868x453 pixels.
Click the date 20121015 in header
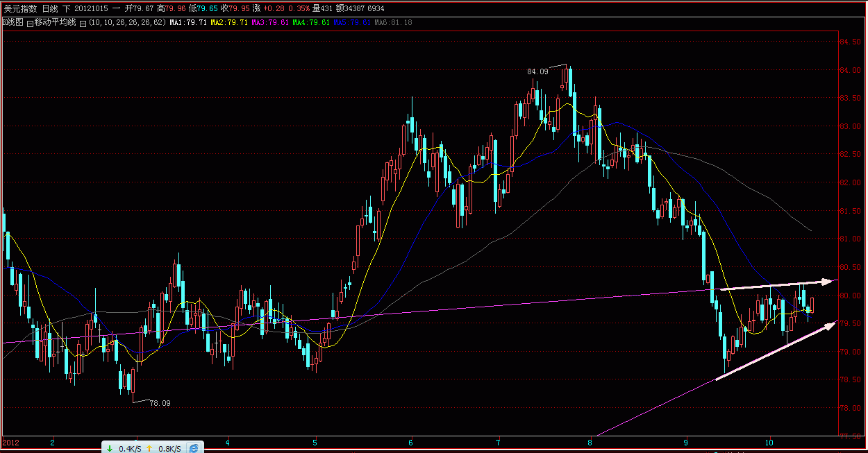pyautogui.click(x=91, y=8)
